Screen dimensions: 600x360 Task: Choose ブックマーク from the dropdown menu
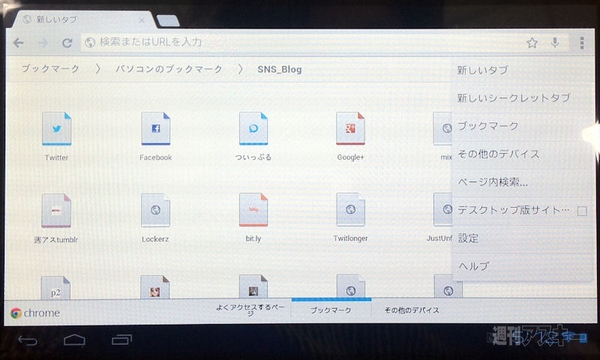click(x=523, y=126)
